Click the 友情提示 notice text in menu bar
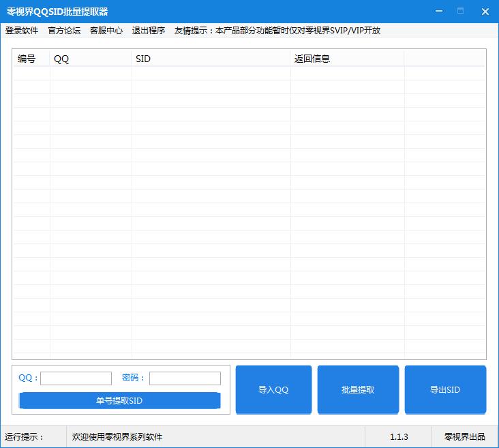 click(277, 31)
